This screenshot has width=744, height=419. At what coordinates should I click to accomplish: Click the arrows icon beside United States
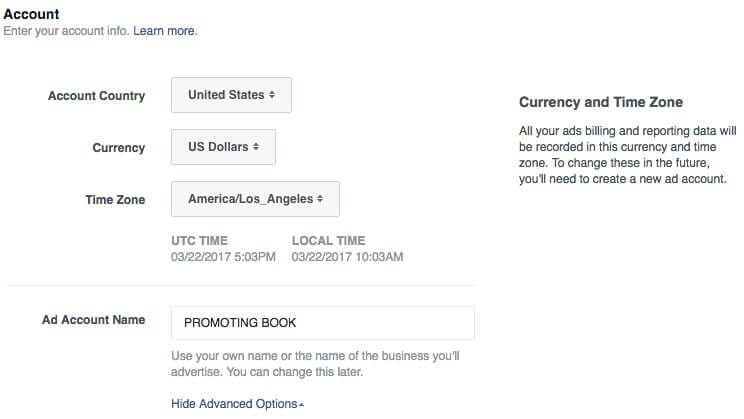[x=273, y=95]
